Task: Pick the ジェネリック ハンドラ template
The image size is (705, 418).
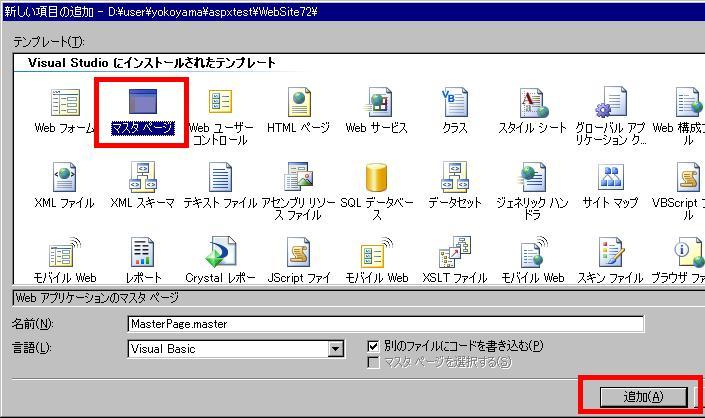Action: point(532,192)
